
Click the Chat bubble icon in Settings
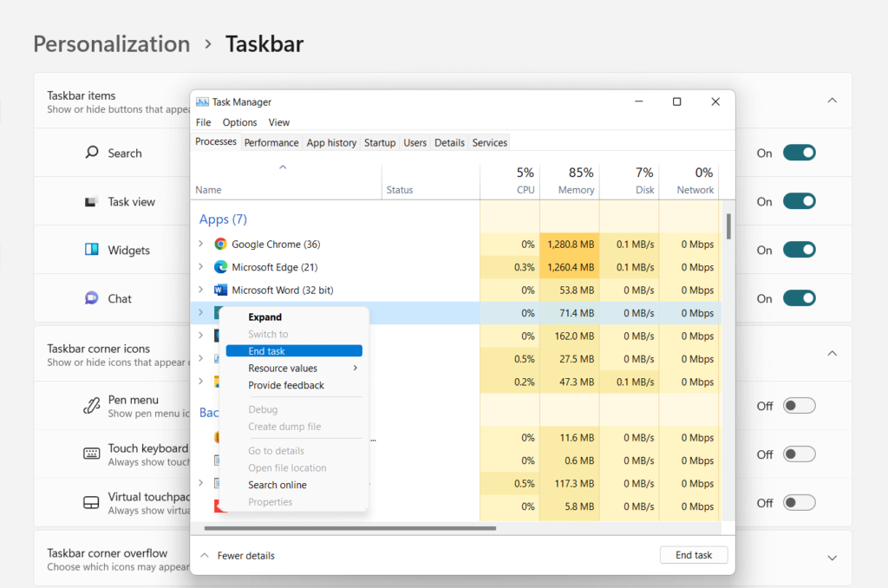pos(91,298)
